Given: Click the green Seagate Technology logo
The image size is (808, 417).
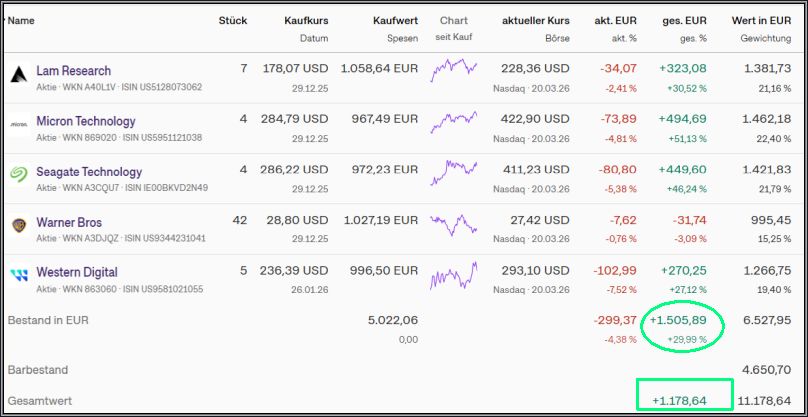Looking at the screenshot, I should click(19, 177).
